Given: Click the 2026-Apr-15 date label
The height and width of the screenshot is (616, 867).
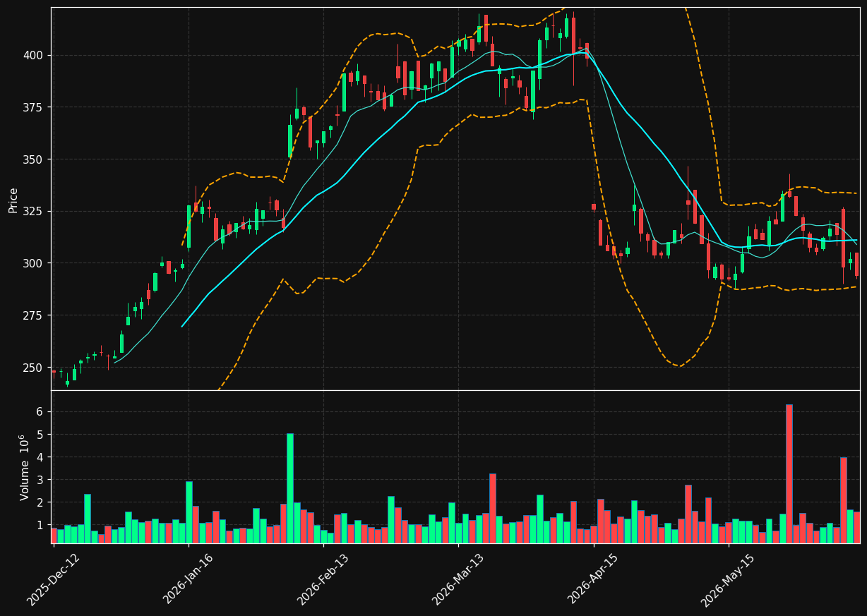Looking at the screenshot, I should [593, 579].
